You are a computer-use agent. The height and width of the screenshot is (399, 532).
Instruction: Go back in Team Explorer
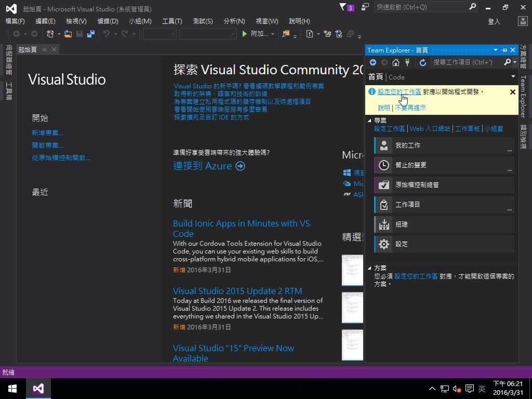373,62
